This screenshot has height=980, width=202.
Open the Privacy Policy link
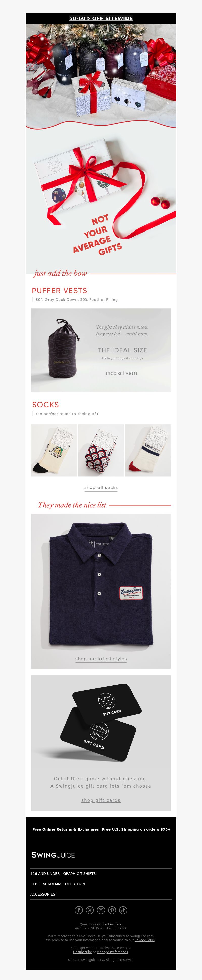(145, 940)
